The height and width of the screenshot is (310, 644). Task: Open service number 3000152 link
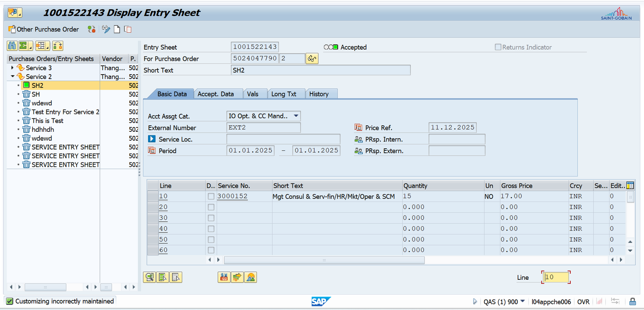(x=232, y=196)
